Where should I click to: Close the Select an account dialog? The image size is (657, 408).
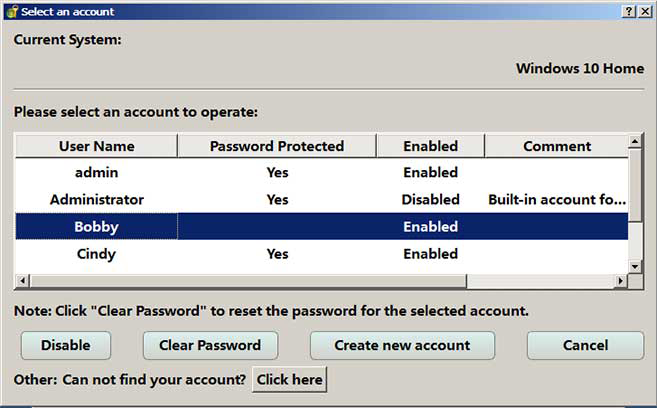coord(645,11)
